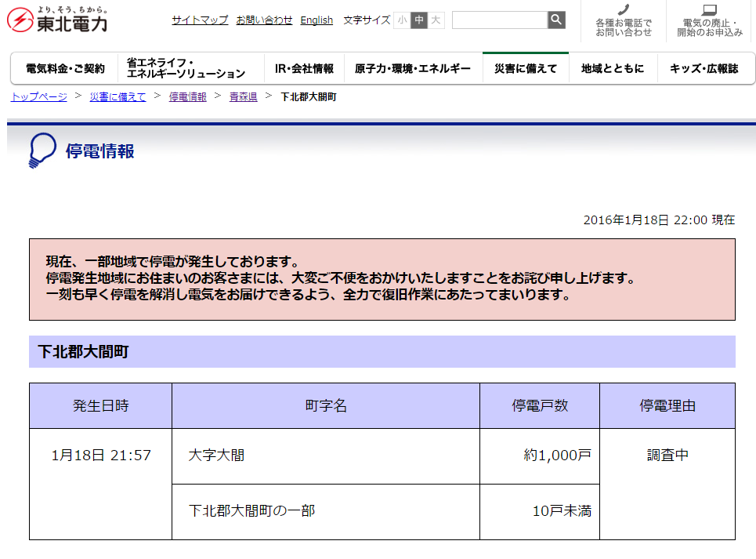Switch the site to English
This screenshot has width=756, height=559.
point(317,20)
